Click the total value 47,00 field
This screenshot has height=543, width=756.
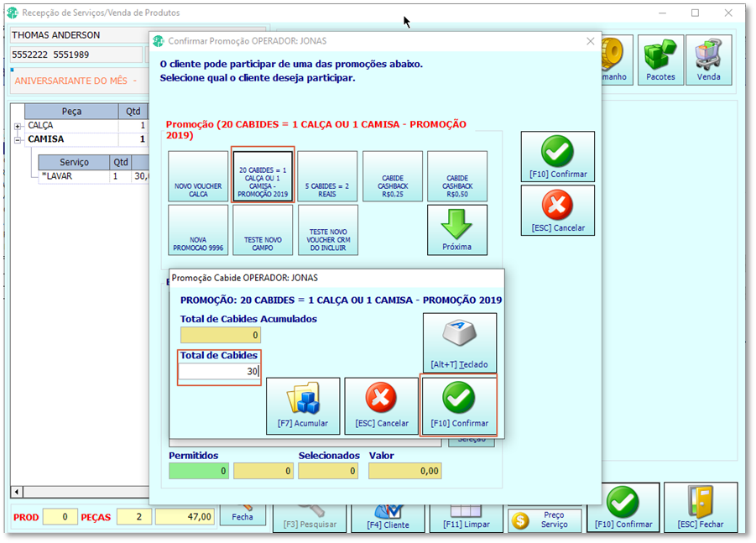[x=185, y=517]
